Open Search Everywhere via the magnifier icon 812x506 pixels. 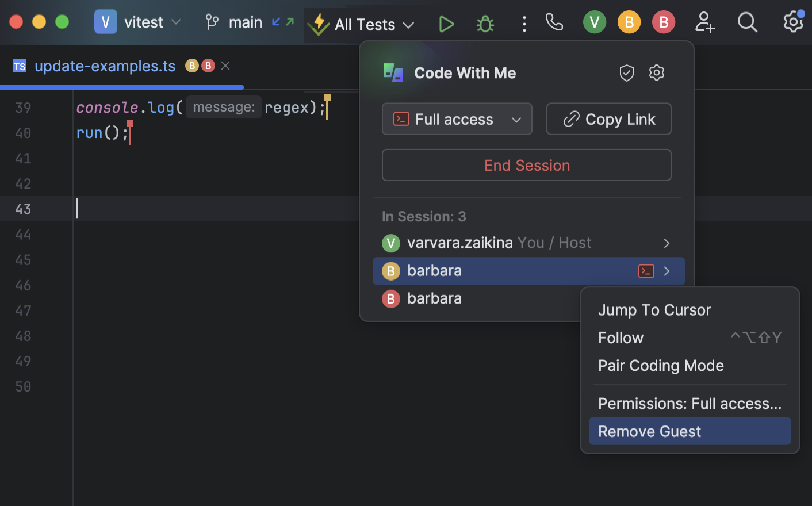748,23
